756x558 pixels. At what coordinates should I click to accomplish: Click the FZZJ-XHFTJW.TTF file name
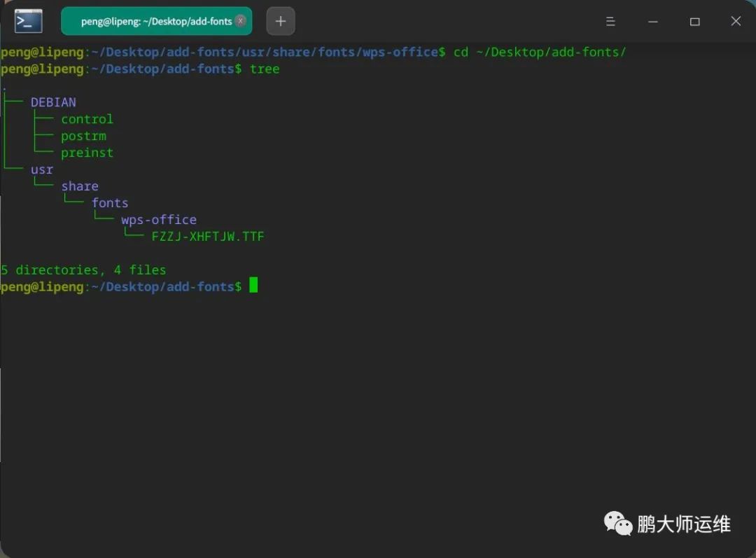click(x=208, y=237)
